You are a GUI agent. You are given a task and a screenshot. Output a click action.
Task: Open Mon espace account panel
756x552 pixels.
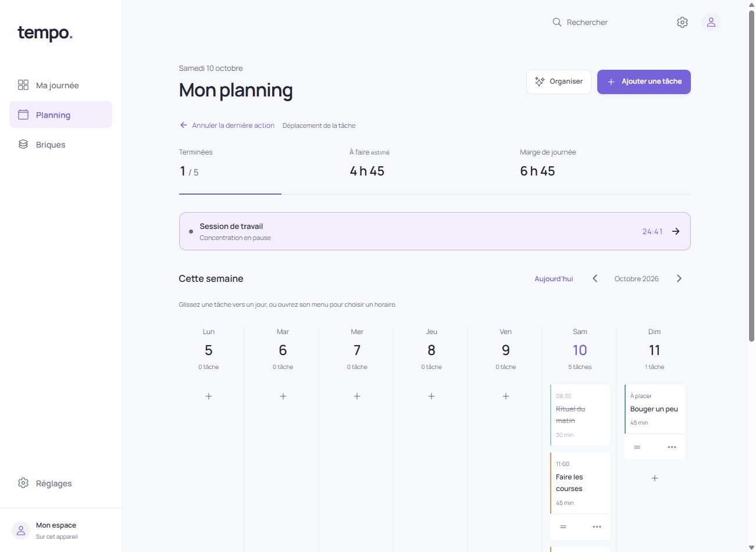(60, 531)
